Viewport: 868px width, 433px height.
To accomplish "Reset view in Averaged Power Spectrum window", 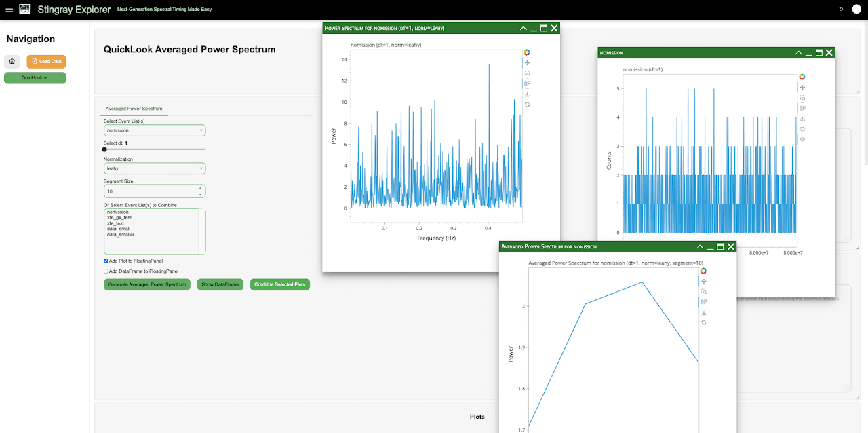I will pyautogui.click(x=703, y=322).
